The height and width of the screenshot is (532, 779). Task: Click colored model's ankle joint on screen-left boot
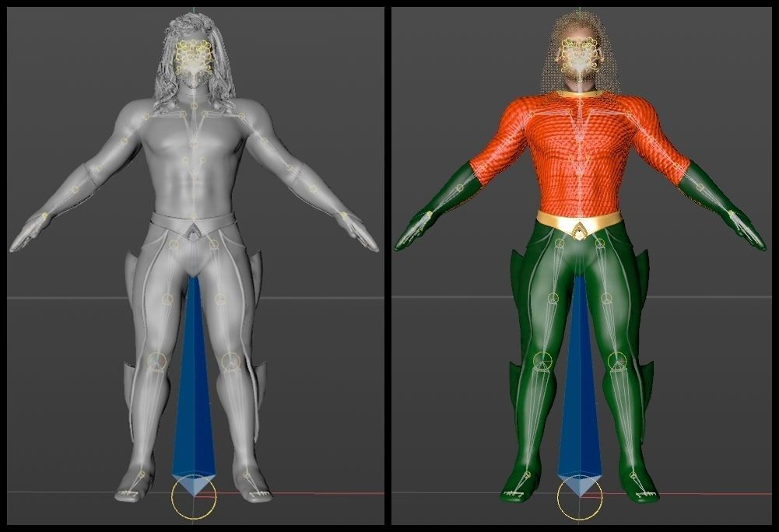tap(528, 475)
